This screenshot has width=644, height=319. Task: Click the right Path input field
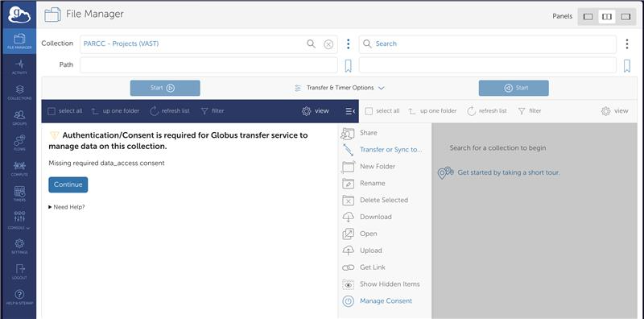click(488, 65)
